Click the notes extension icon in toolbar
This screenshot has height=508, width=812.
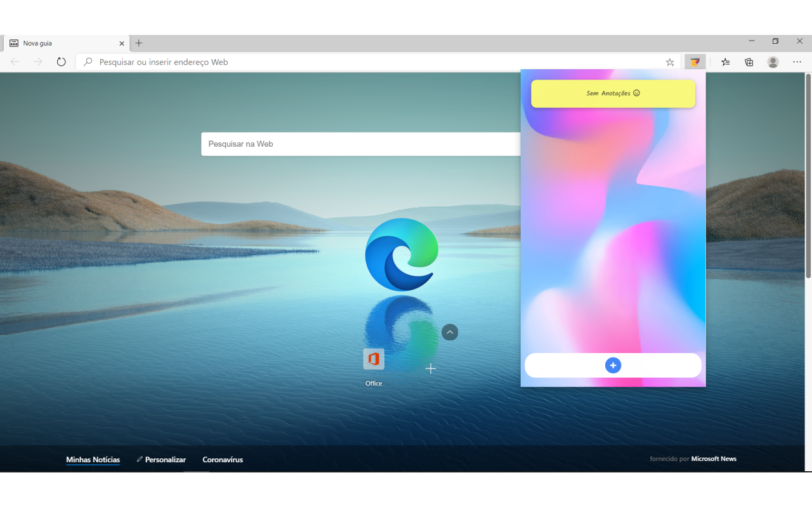click(695, 62)
